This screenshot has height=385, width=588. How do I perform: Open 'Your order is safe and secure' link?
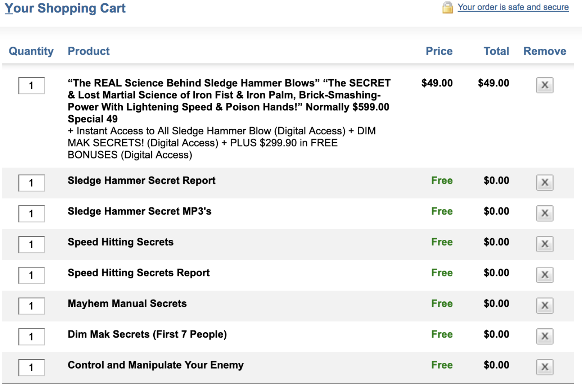[x=513, y=7]
